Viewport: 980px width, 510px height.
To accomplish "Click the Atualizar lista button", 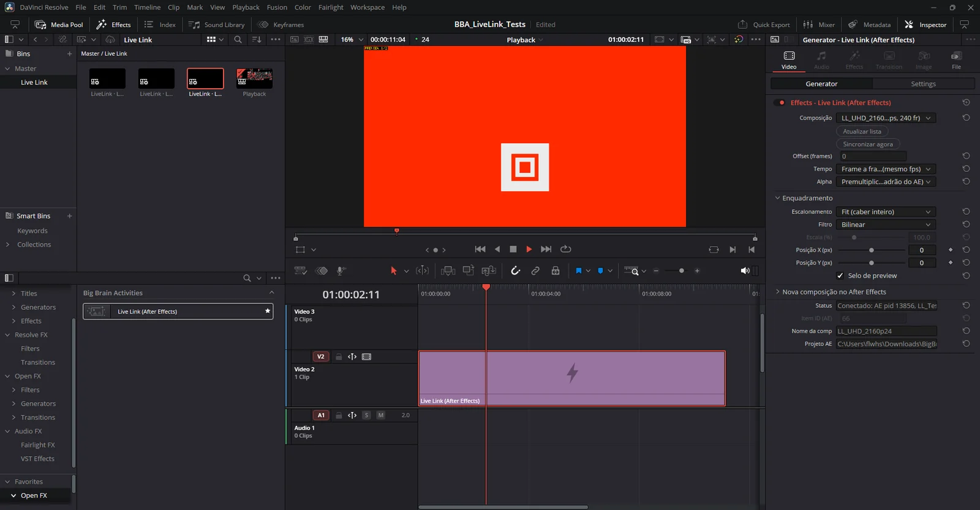I will [x=862, y=131].
